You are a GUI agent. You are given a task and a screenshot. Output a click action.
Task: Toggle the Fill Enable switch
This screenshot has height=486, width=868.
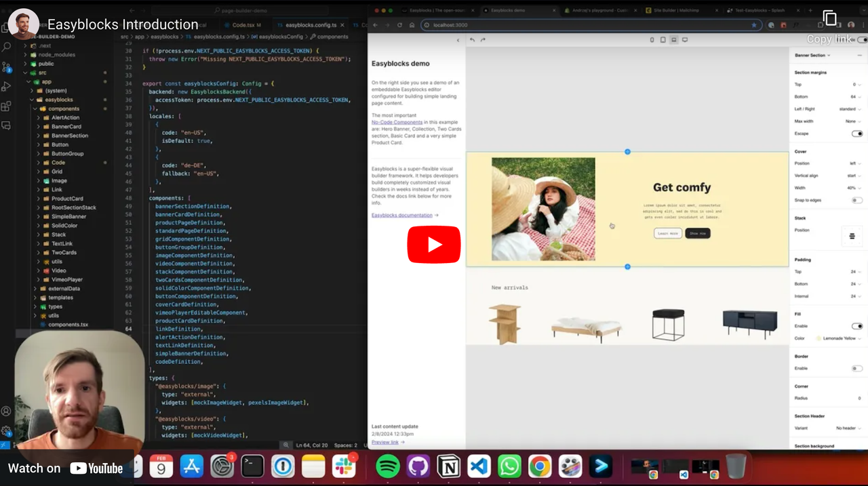point(857,326)
